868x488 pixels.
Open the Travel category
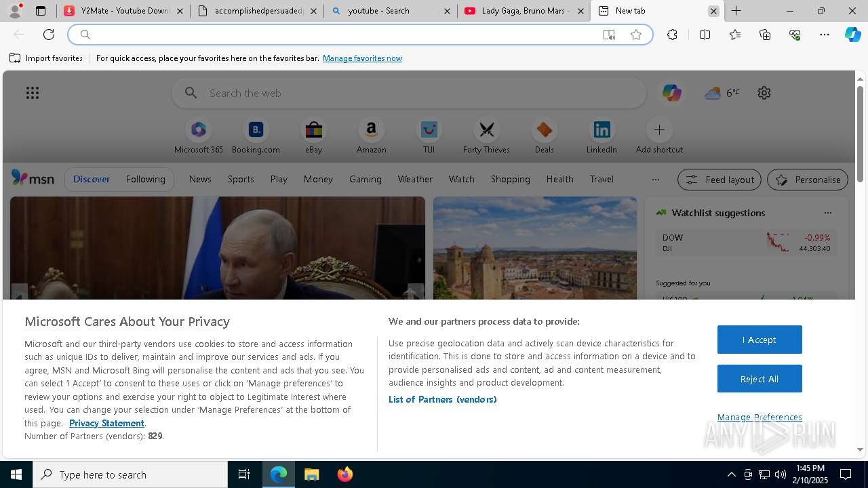pos(601,179)
